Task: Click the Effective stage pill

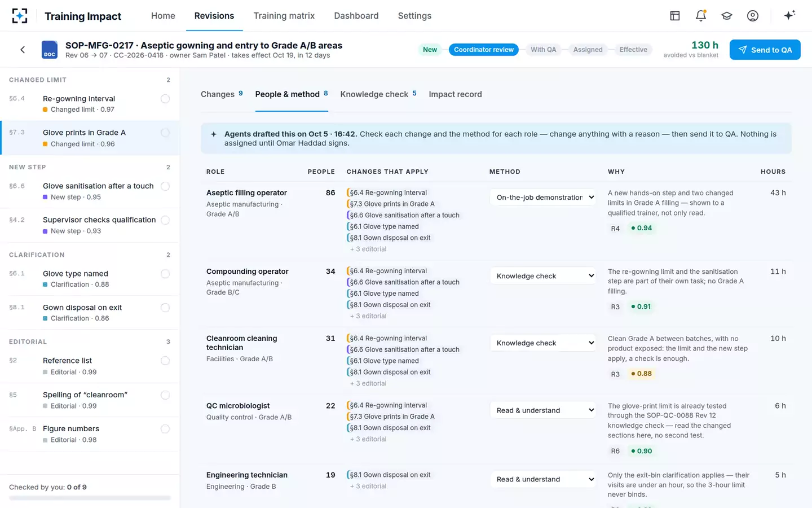Action: tap(633, 50)
